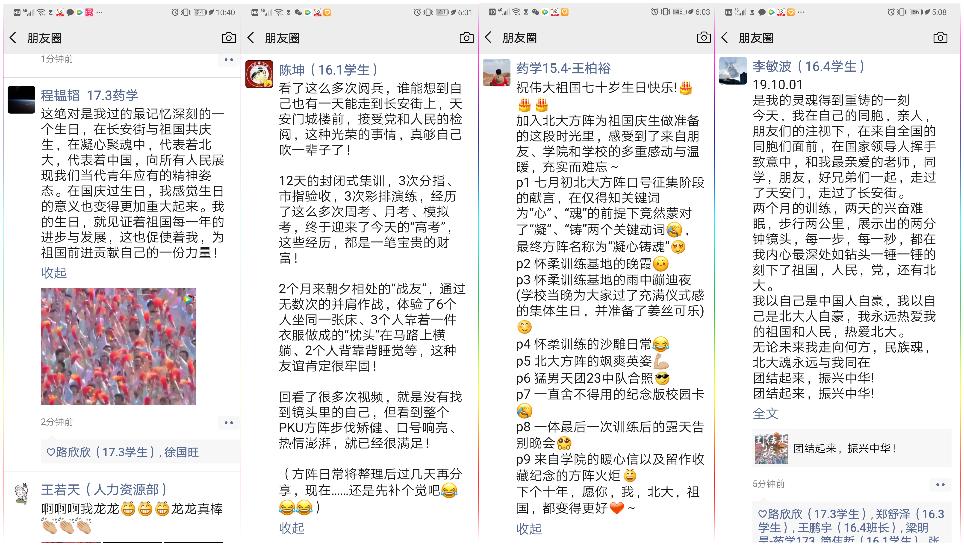The height and width of the screenshot is (560, 964).
Task: Open 程韫韬 17.3药学 profile name
Action: point(89,95)
